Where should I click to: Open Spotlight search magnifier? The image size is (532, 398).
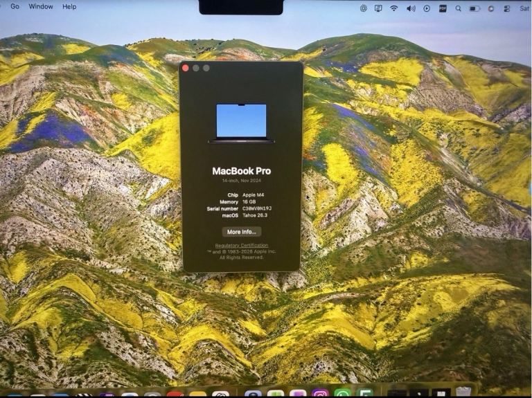(x=459, y=9)
